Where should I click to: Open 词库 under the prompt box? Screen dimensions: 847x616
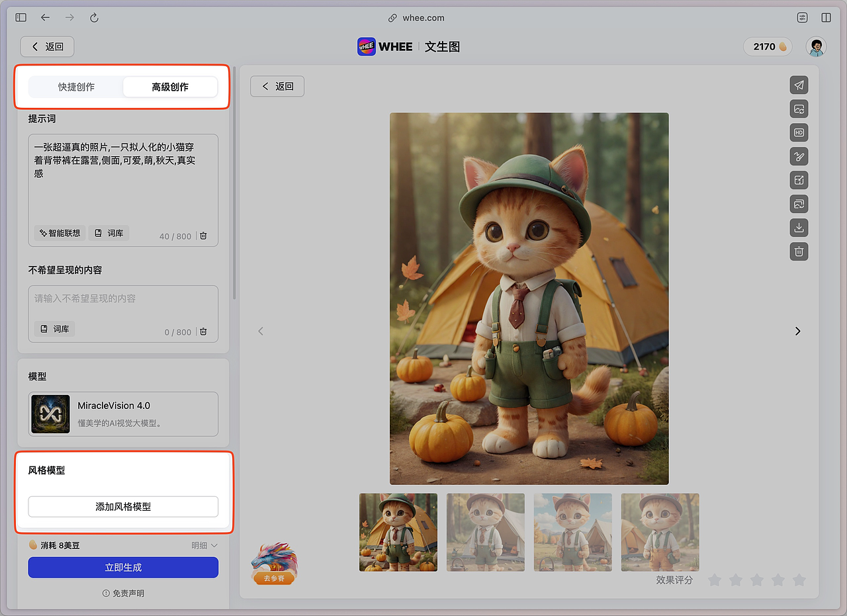click(x=109, y=233)
